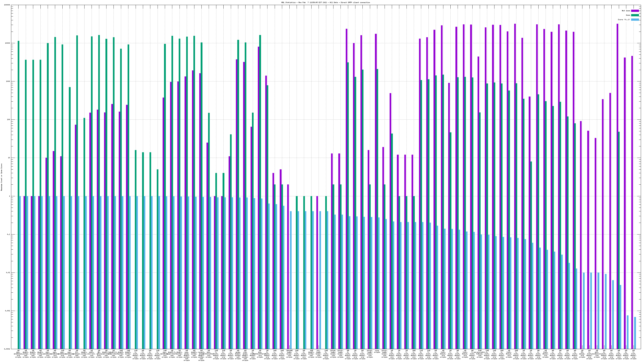Click the psbl.surriel.com x-axis label

[92, 354]
